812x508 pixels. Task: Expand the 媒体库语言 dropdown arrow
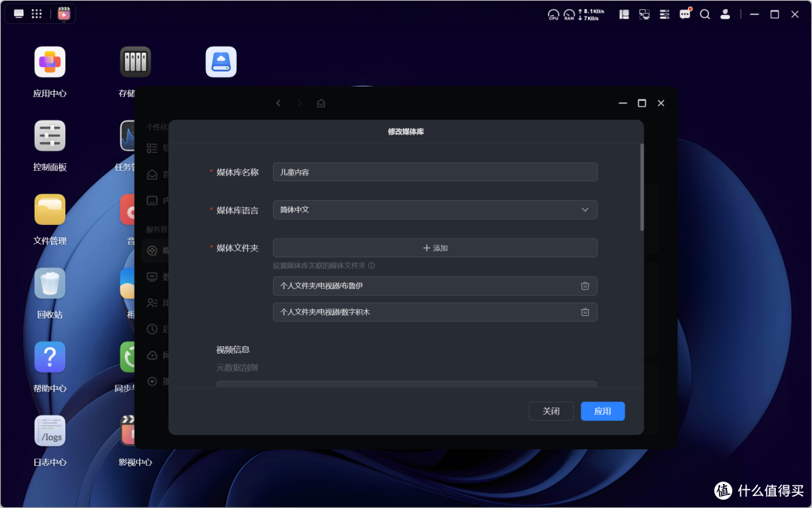585,210
